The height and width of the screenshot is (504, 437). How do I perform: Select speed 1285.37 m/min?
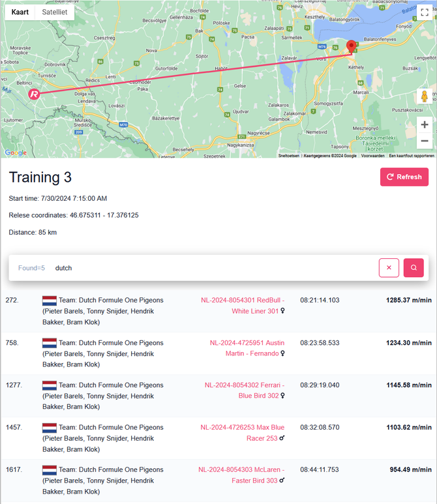(x=409, y=300)
